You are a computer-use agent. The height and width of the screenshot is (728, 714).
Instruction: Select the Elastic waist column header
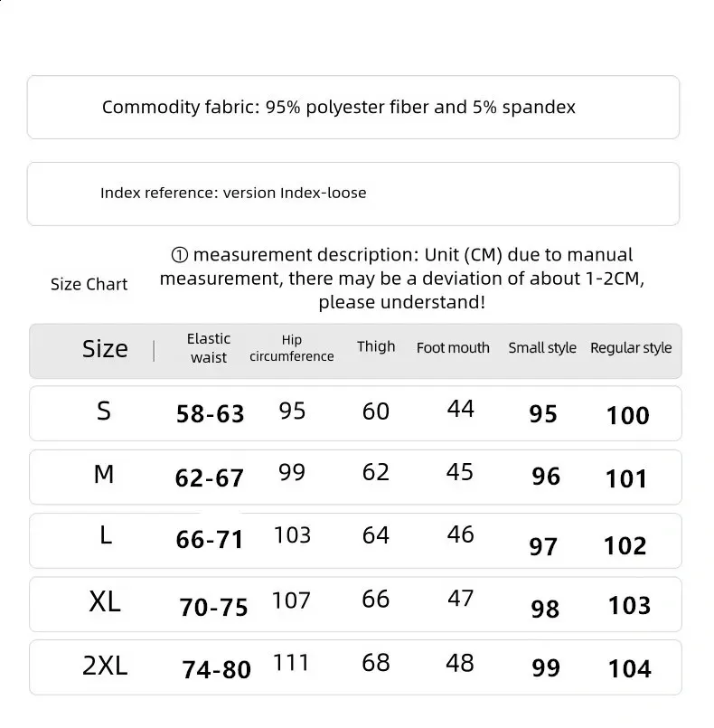(x=209, y=347)
